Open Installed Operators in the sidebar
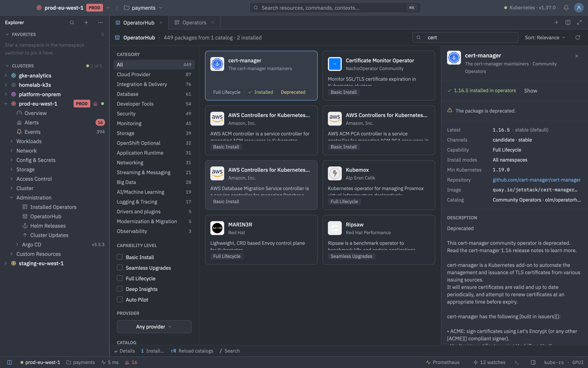The image size is (588, 368). (53, 207)
